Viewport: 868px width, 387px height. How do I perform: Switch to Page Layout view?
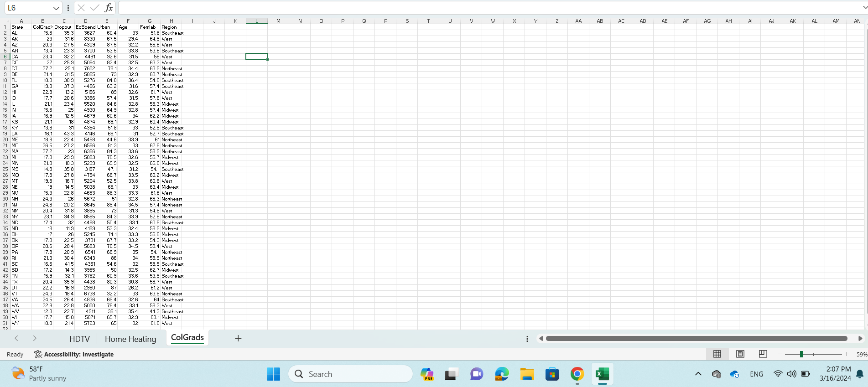pos(740,354)
